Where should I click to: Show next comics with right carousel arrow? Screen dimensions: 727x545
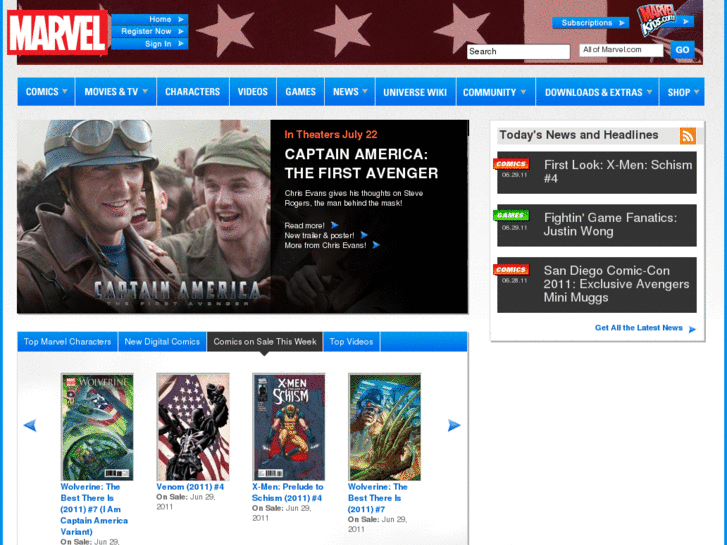click(x=454, y=425)
